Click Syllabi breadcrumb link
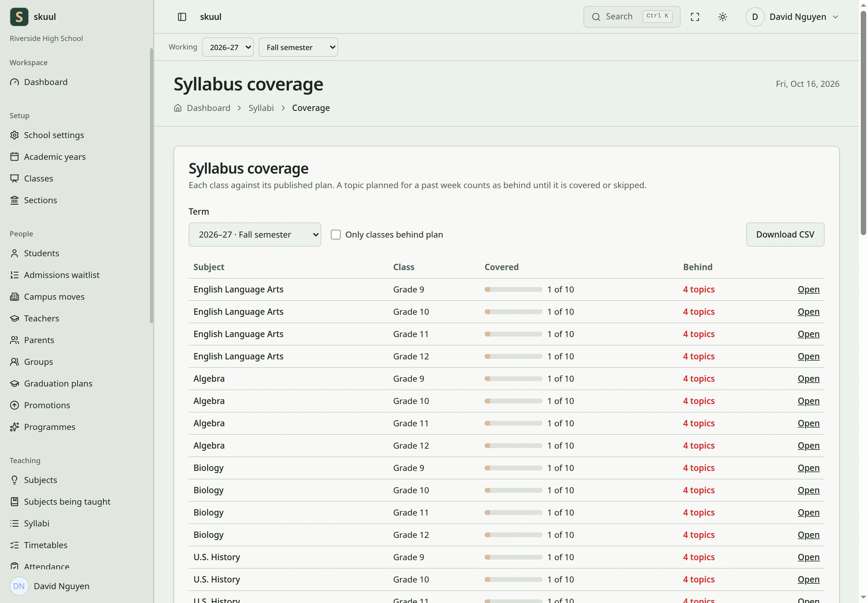Viewport: 868px width, 603px height. (261, 108)
